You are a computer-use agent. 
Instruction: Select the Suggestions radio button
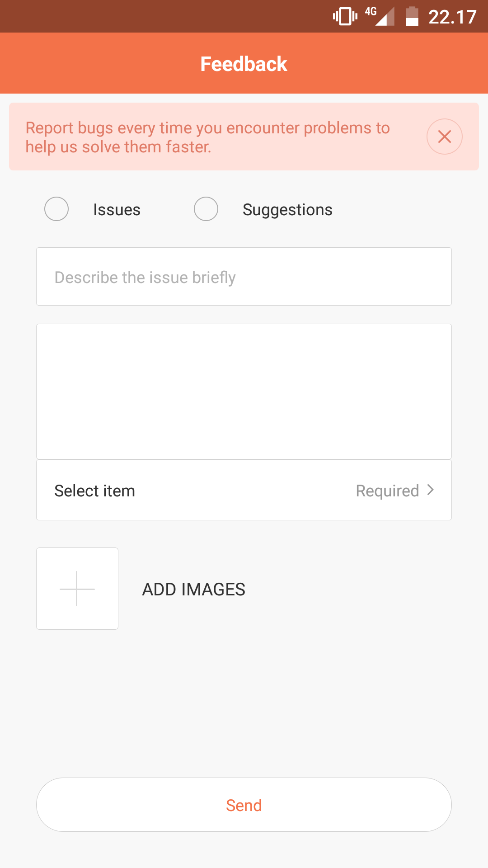pos(206,209)
